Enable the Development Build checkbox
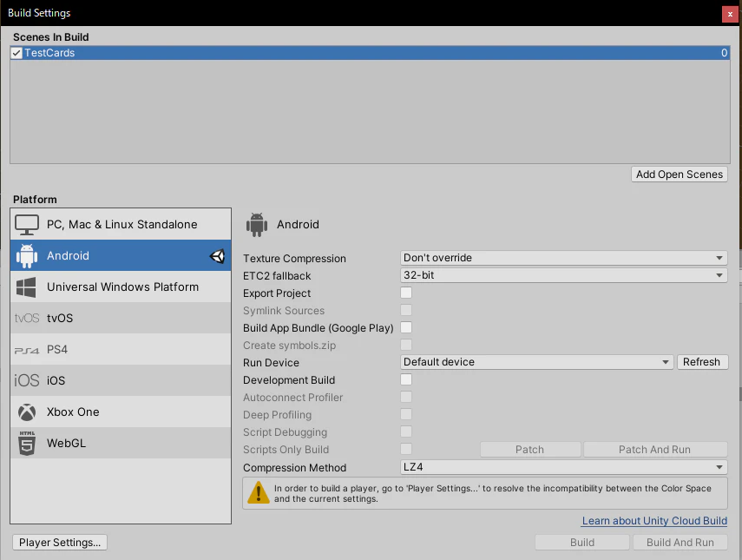The height and width of the screenshot is (560, 742). pyautogui.click(x=406, y=379)
